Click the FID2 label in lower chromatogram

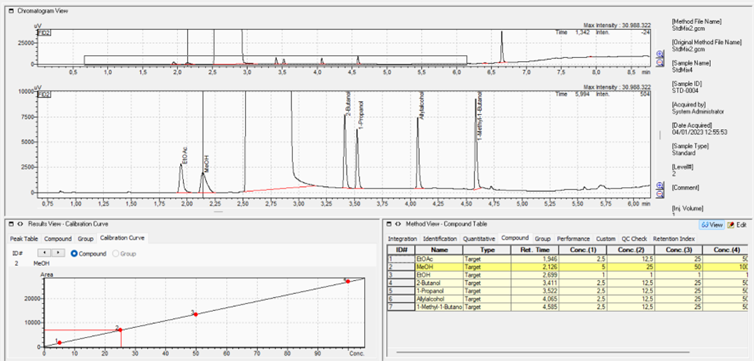44,93
